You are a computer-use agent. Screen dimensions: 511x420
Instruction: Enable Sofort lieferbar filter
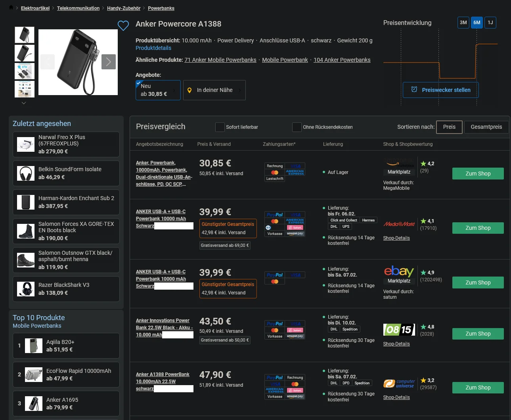pos(220,127)
